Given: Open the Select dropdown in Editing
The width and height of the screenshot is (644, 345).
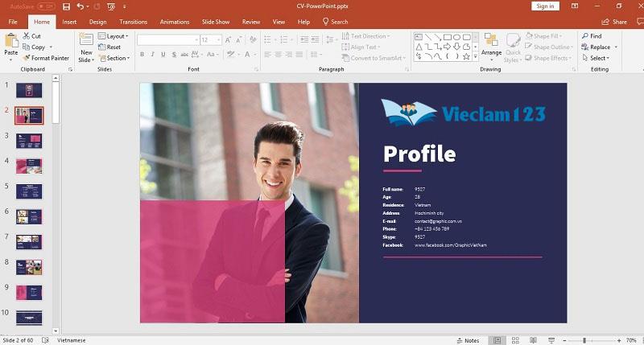Looking at the screenshot, I should 596,58.
